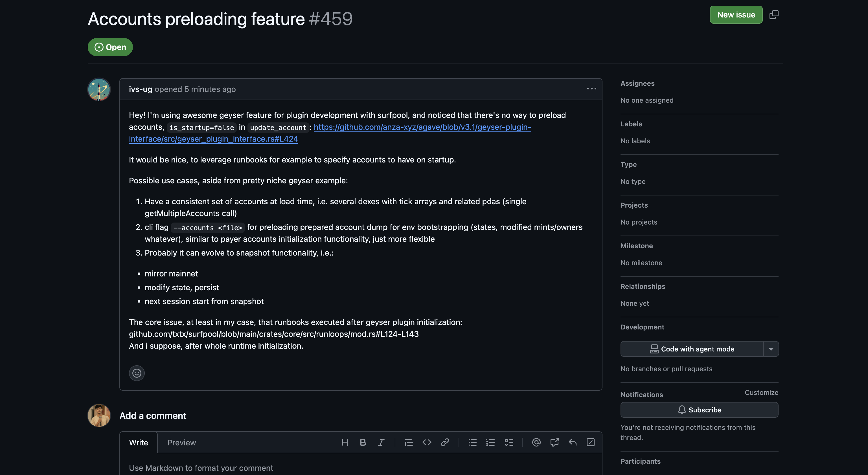Open saved replies with the reply icon

pos(573,442)
